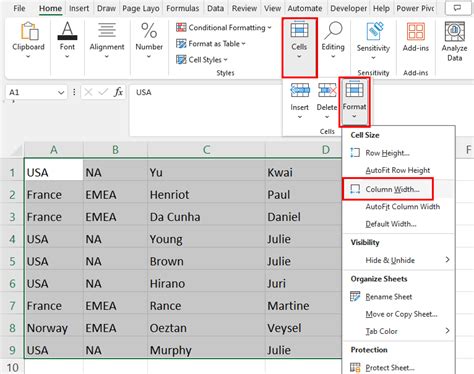Screen dimensions: 474x374
Task: Open Cell Styles gallery
Action: pos(202,60)
